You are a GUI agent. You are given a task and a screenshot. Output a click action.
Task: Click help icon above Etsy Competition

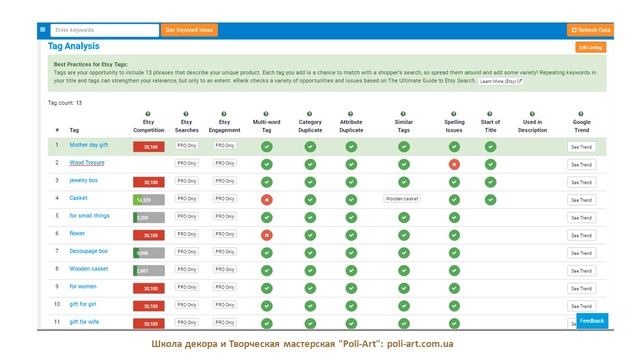(148, 114)
